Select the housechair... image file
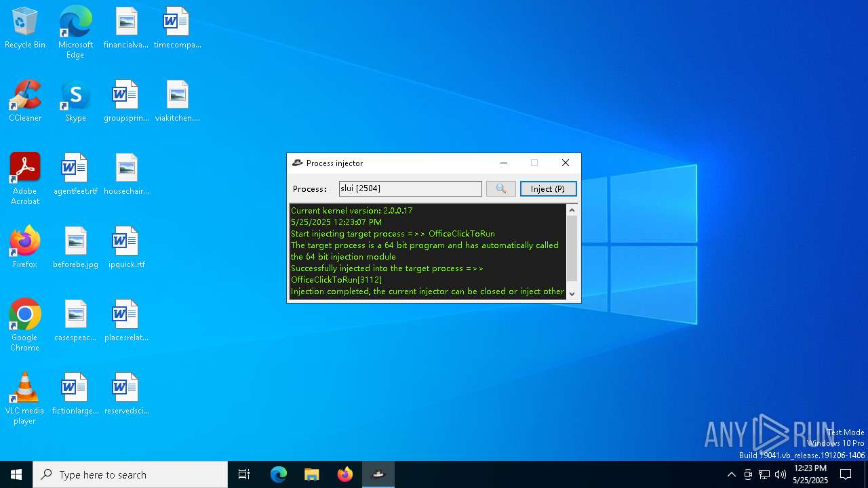Viewport: 868px width, 488px height. pyautogui.click(x=126, y=175)
